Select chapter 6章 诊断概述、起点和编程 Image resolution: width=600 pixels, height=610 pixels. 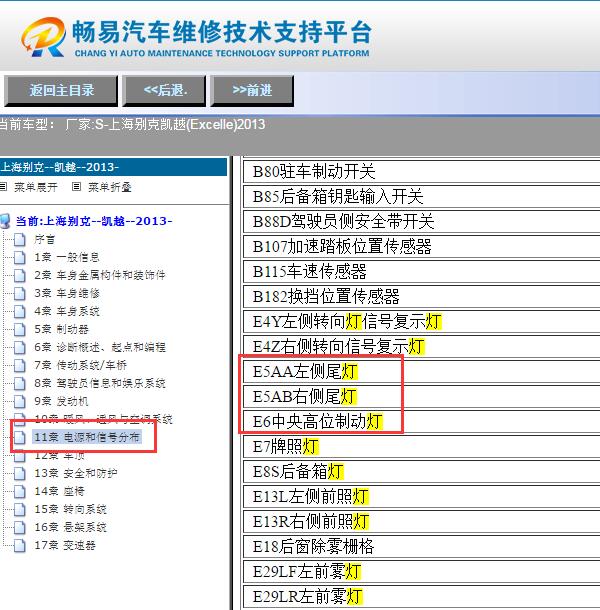[100, 347]
